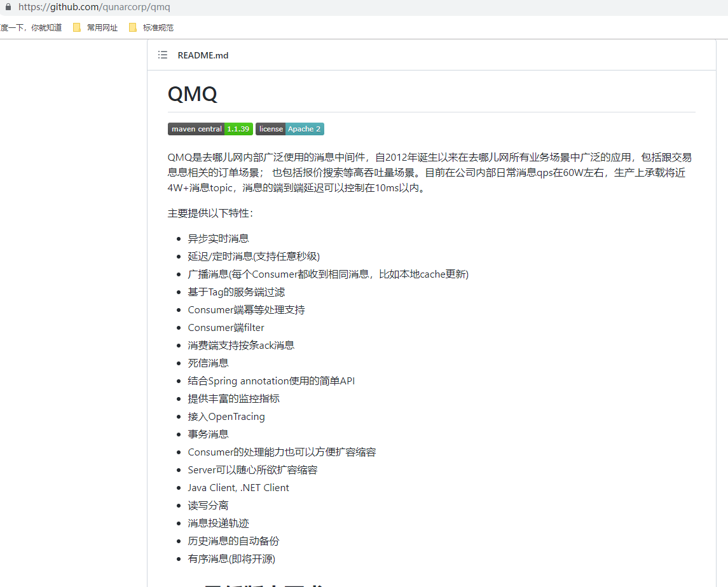Open the 常用网址 bookmark folder
This screenshot has width=728, height=587.
(x=95, y=28)
